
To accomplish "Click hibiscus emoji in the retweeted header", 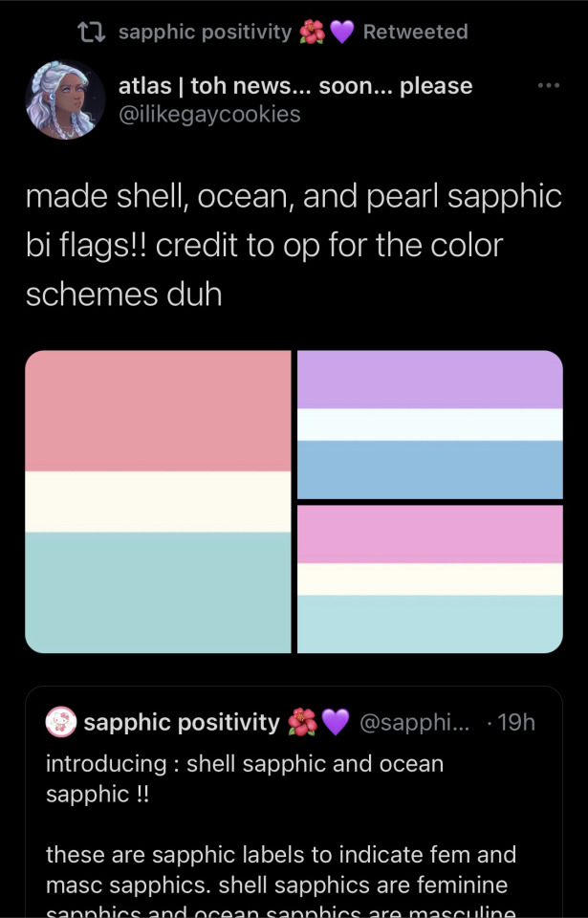I will [x=313, y=33].
